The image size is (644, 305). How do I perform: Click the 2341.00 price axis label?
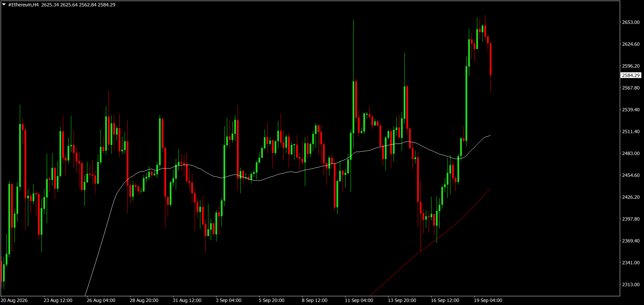[x=631, y=263]
